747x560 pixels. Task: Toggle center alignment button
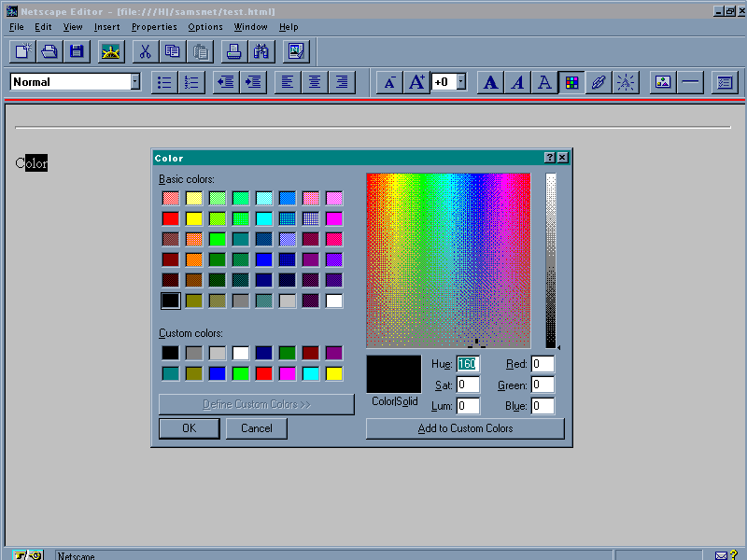315,82
